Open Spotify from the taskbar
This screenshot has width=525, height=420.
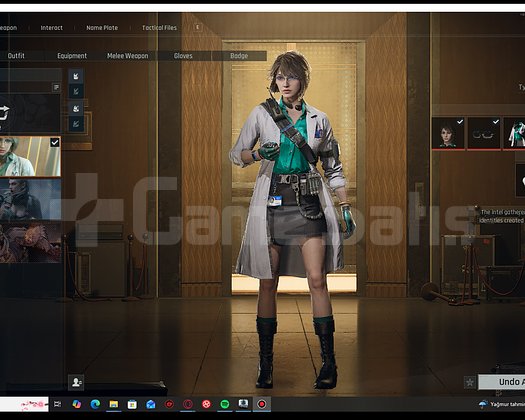(x=225, y=404)
